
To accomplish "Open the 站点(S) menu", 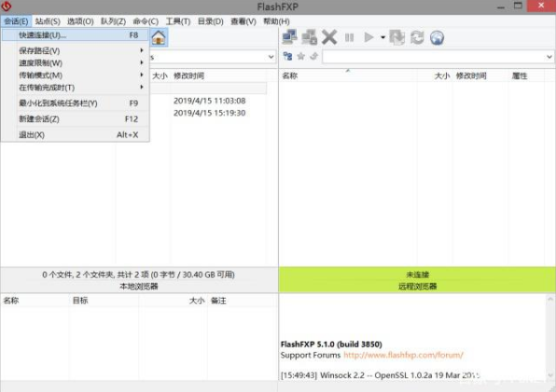I will 48,21.
